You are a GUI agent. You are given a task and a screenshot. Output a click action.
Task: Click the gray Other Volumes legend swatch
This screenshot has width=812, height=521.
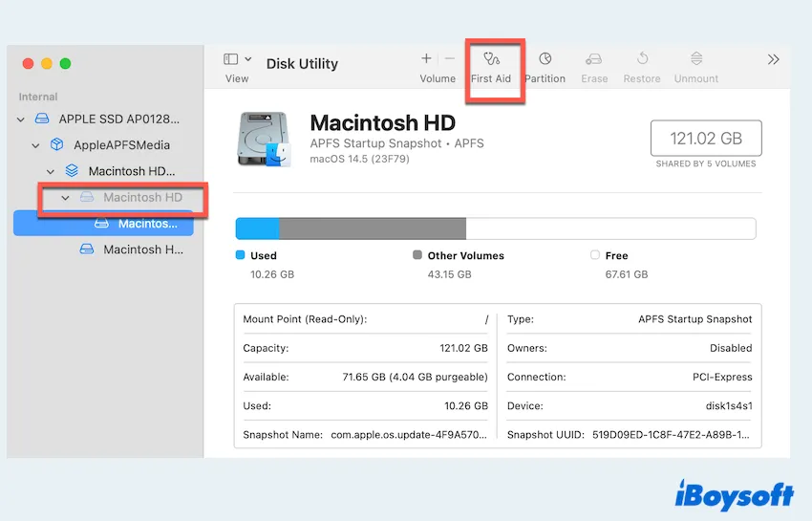tap(417, 254)
